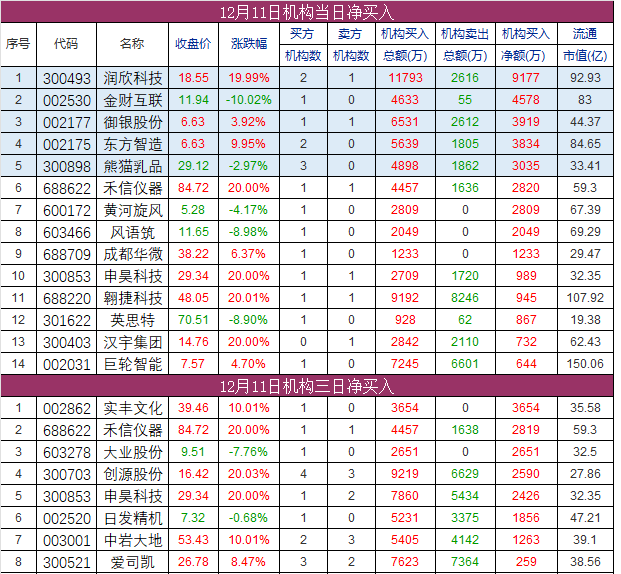Click stock code 002862
Viewport: 621px width, 574px height.
[x=67, y=408]
